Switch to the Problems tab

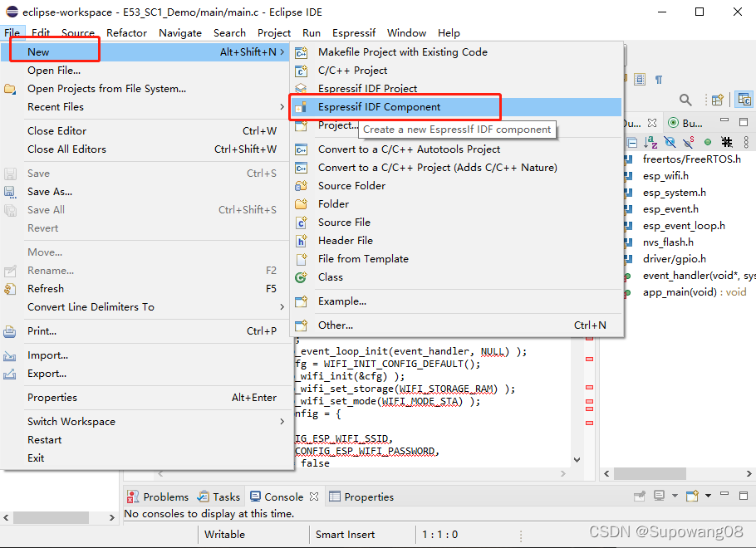pos(158,497)
